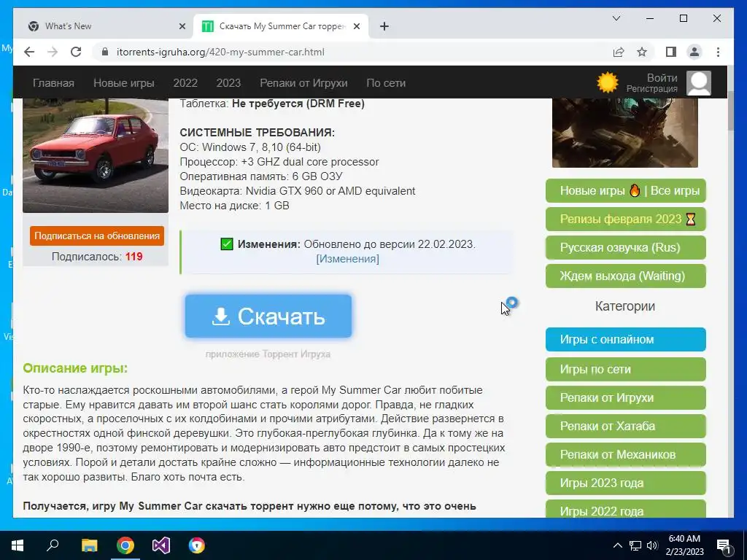Expand the tab search chevron
747x560 pixels.
616,18
